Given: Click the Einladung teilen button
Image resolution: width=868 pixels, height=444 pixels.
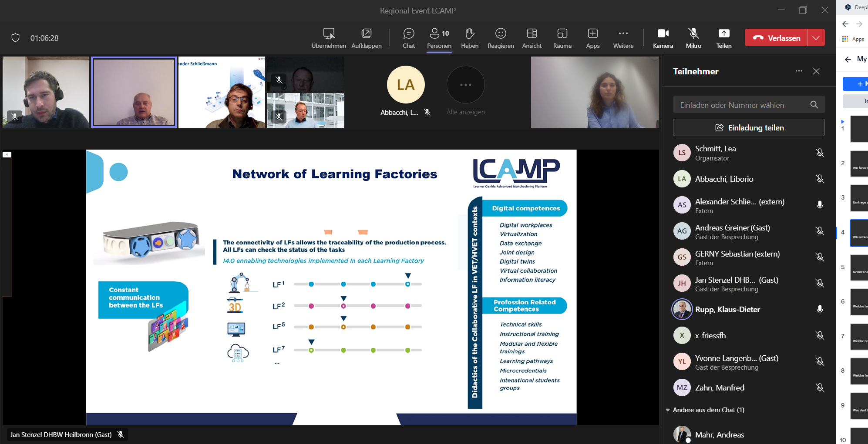Looking at the screenshot, I should point(748,128).
